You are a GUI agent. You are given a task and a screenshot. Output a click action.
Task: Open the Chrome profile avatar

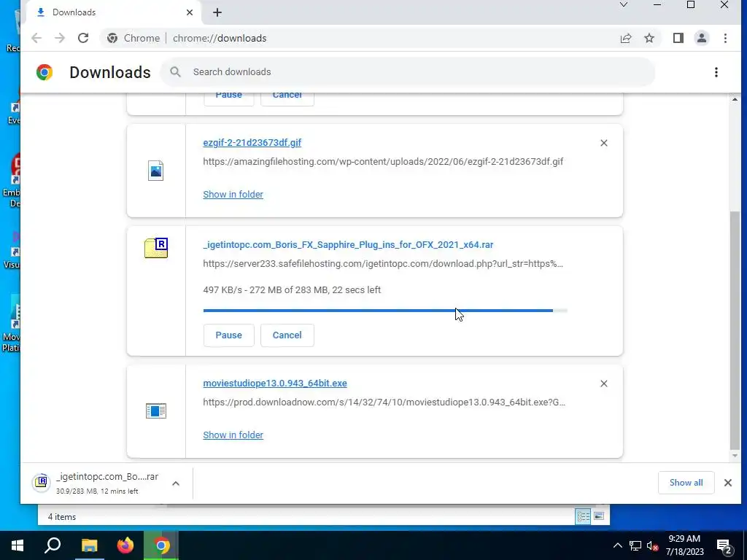(x=702, y=38)
